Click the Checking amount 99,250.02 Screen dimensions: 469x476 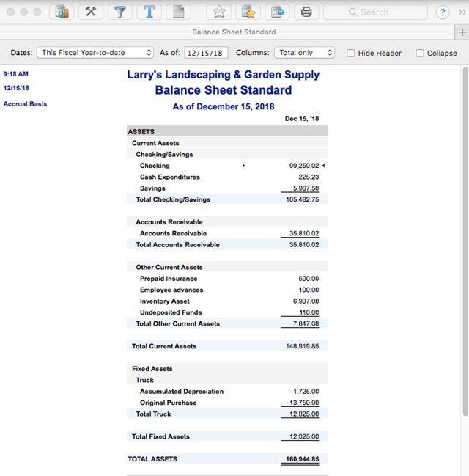coord(304,166)
